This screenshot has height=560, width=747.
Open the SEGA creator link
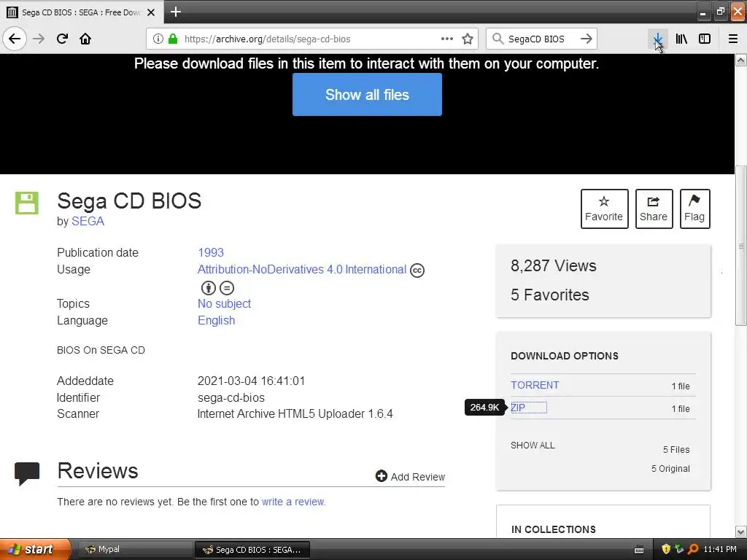pos(88,222)
